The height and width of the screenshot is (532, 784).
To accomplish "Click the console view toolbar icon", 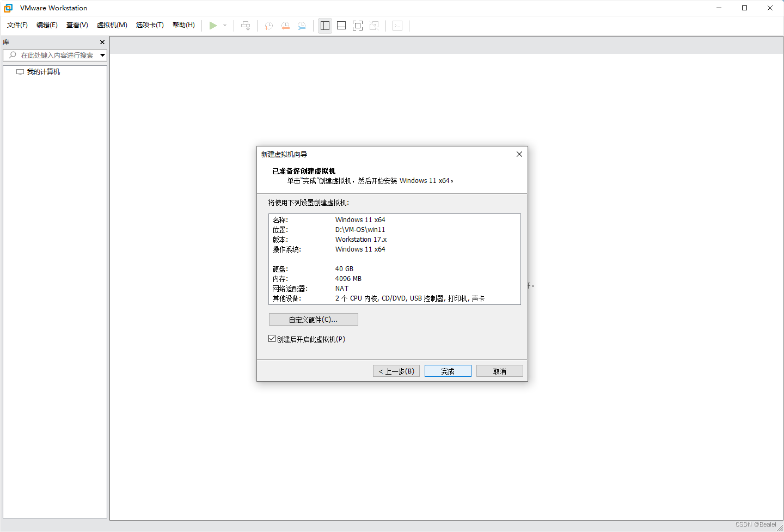I will pyautogui.click(x=397, y=26).
